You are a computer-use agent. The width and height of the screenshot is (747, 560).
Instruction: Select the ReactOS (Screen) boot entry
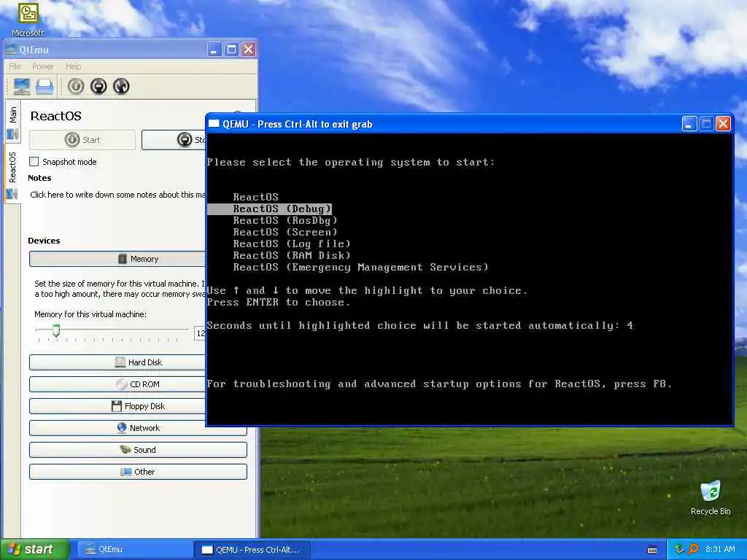pyautogui.click(x=285, y=232)
